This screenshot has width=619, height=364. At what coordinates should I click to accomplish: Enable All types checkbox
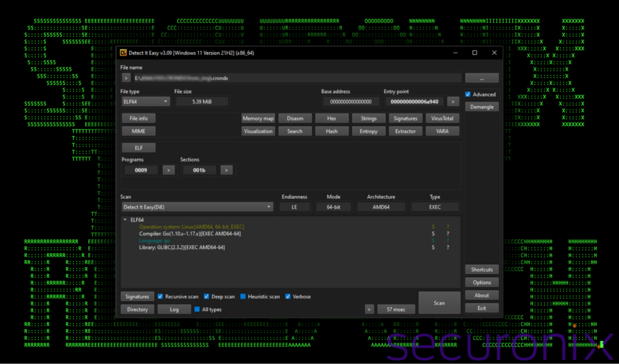(x=197, y=309)
